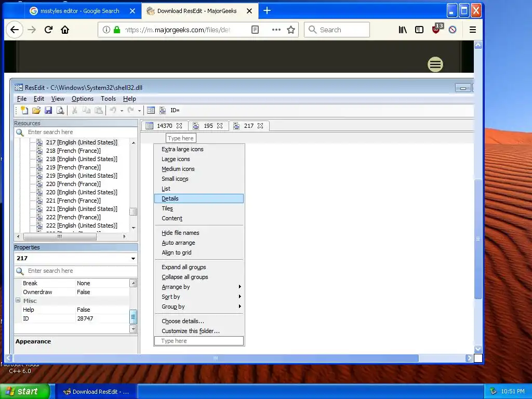Collapse the Misc property group
532x399 pixels.
tap(18, 300)
